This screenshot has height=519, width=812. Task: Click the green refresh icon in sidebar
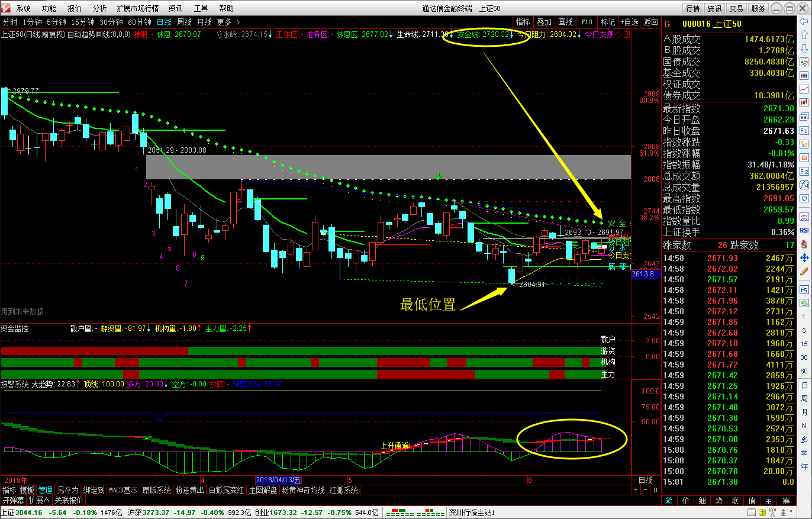[804, 304]
